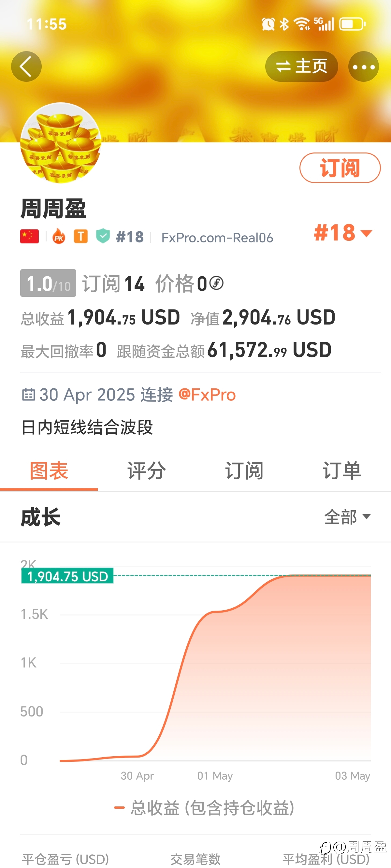Switch to the 评分 tab
This screenshot has width=391, height=868.
click(x=147, y=470)
